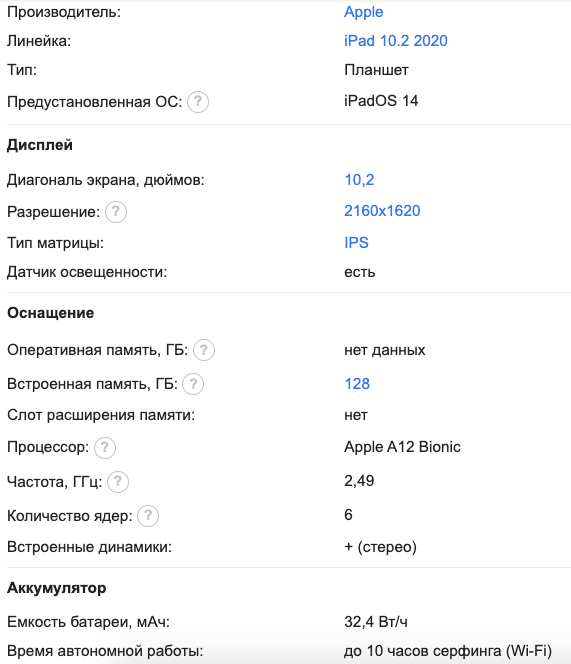Click the 10,2 screen diagonal link
Screen dimensions: 571x664
[359, 180]
